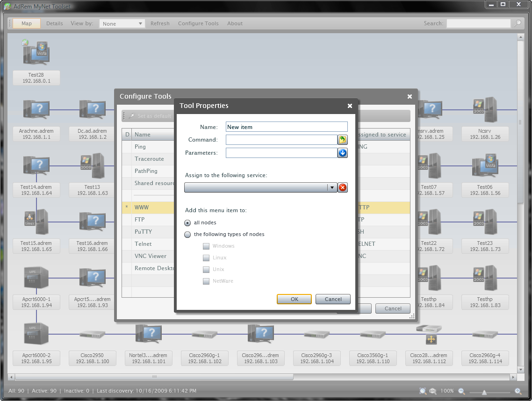
Task: Select the Cisco3560g-1 switch icon
Action: click(373, 334)
